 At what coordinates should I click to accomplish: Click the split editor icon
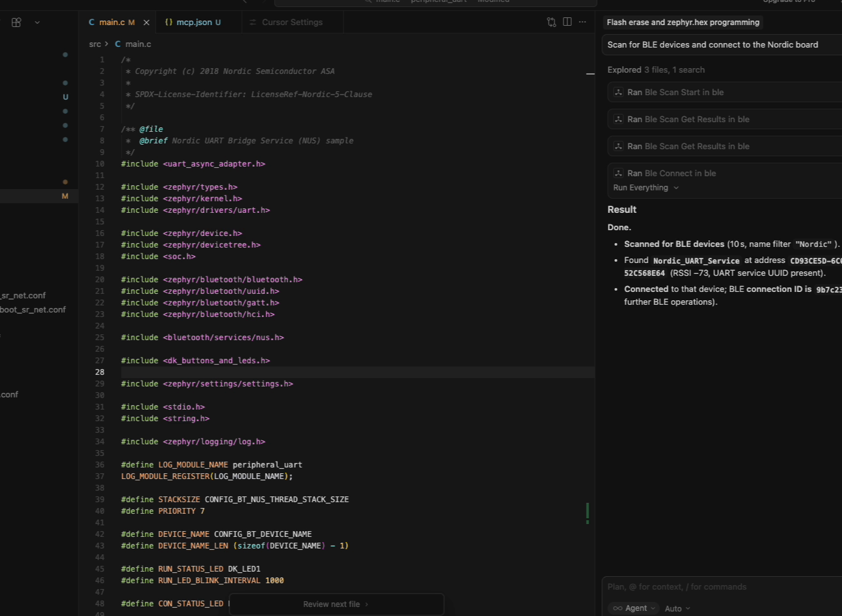[567, 22]
